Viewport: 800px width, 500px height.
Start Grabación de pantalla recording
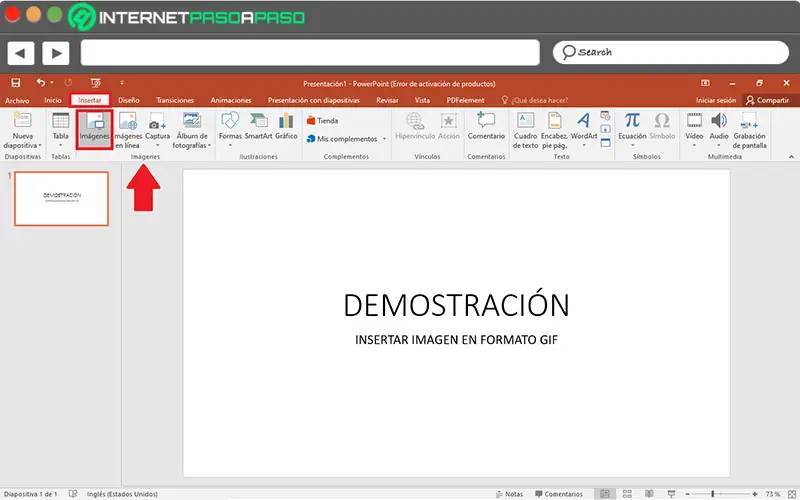pyautogui.click(x=749, y=127)
